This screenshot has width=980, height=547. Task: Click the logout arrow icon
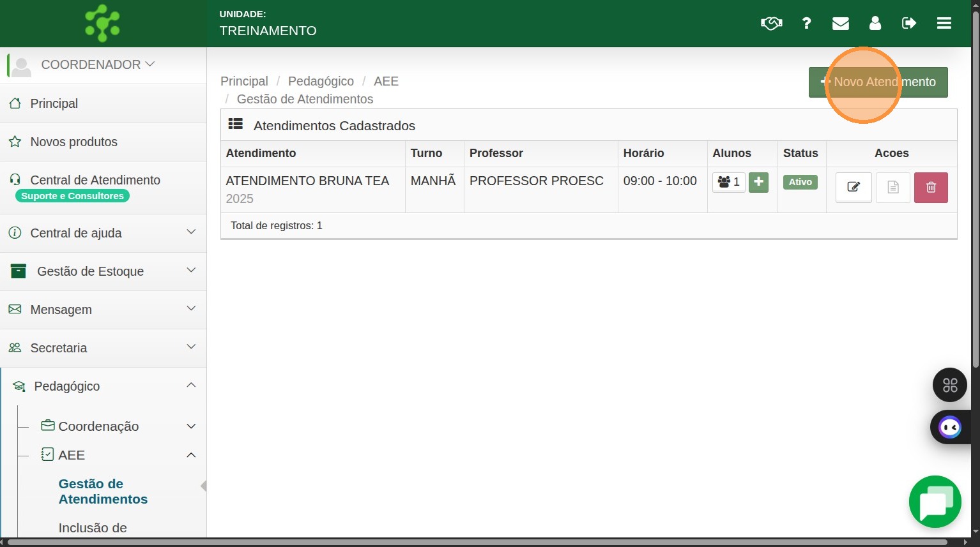(909, 24)
